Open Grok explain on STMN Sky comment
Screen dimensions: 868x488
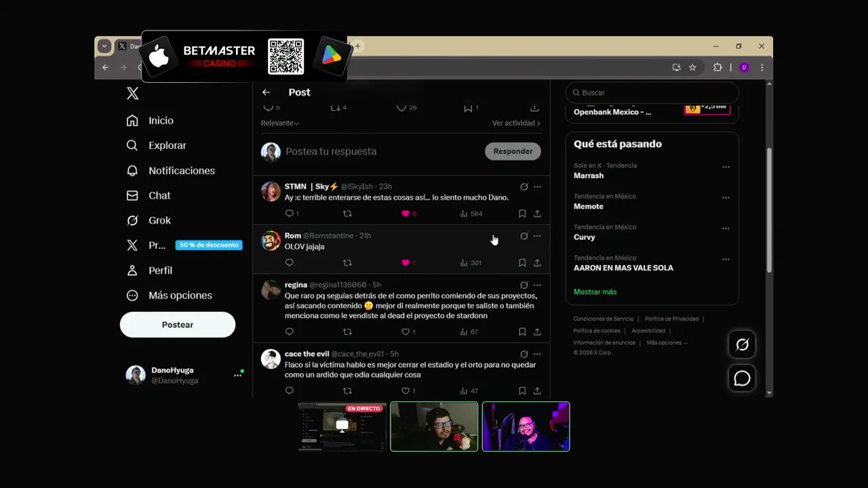(524, 186)
